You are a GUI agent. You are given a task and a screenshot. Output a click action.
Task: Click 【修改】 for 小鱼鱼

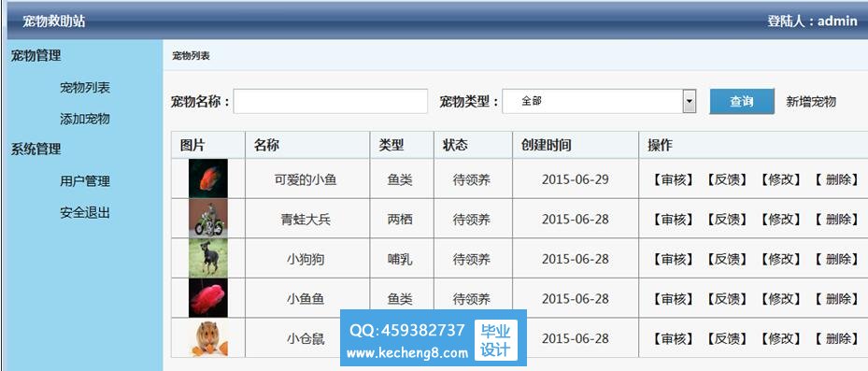pos(781,299)
